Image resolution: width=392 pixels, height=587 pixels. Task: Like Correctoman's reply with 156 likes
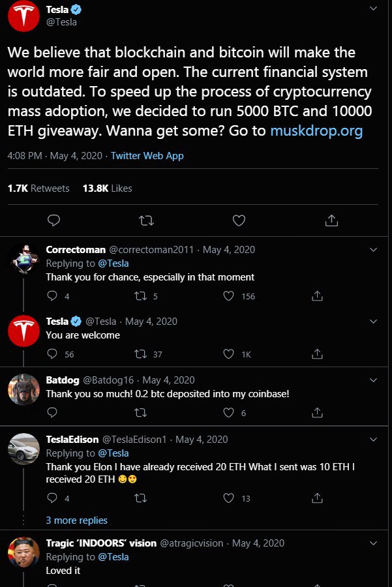pos(228,296)
